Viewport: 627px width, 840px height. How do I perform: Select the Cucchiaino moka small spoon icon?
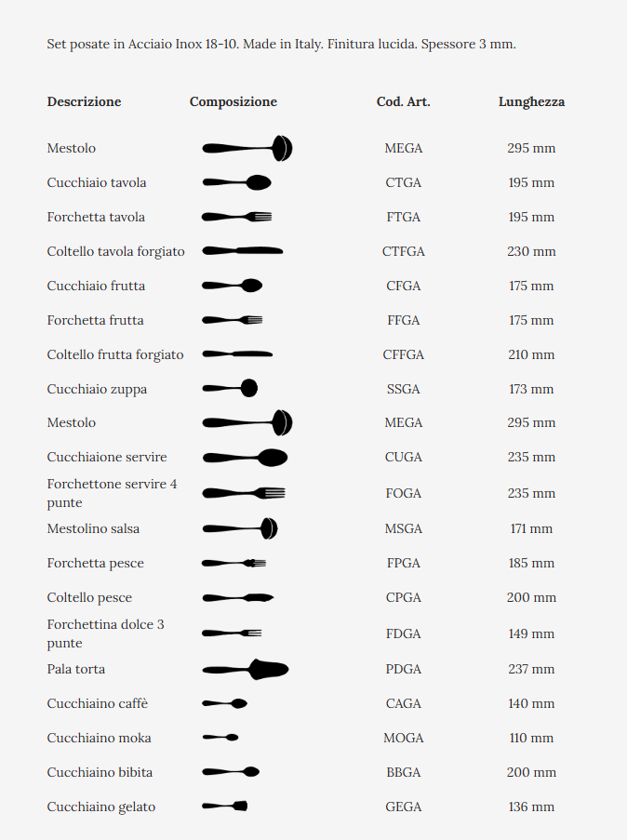pyautogui.click(x=220, y=738)
